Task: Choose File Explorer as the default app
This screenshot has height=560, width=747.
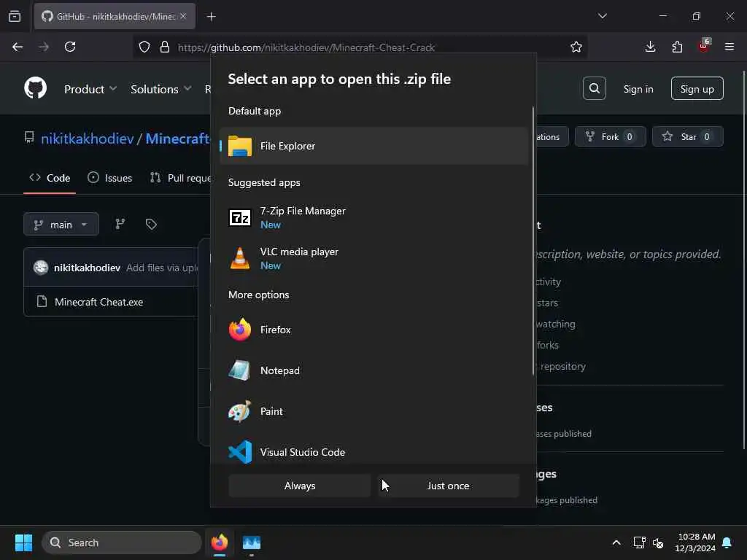Action: click(373, 146)
